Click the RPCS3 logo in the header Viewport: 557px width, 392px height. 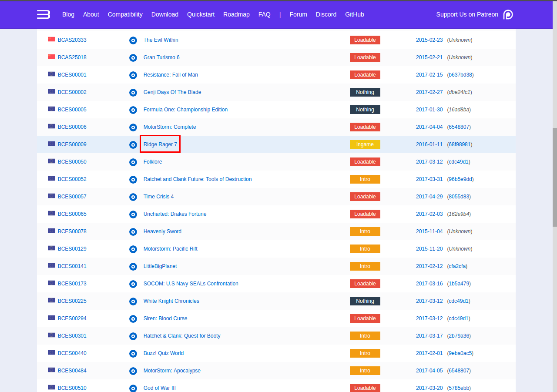pyautogui.click(x=44, y=14)
